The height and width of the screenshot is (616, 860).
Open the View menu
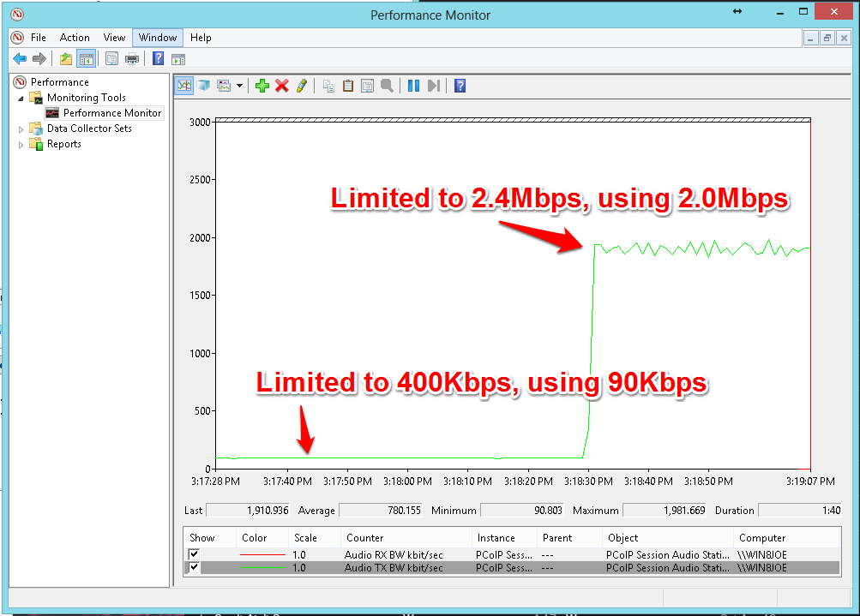point(114,38)
